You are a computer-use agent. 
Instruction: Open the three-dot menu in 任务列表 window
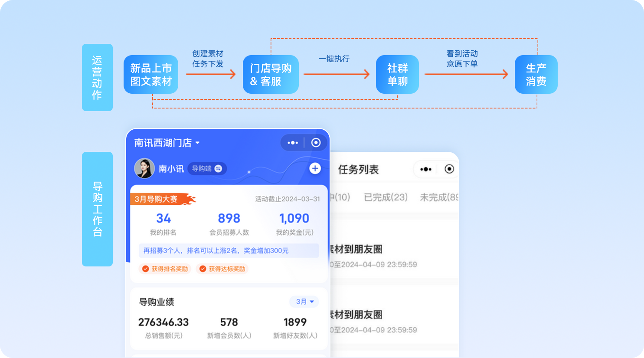(426, 169)
